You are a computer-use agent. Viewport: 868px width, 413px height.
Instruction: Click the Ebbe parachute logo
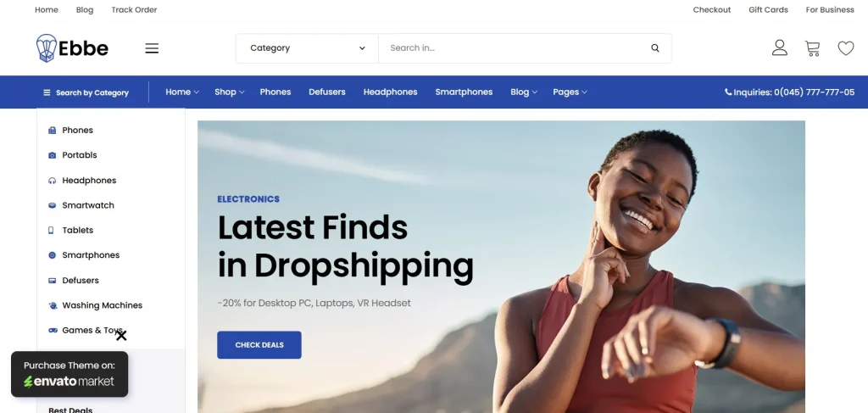[x=72, y=48]
